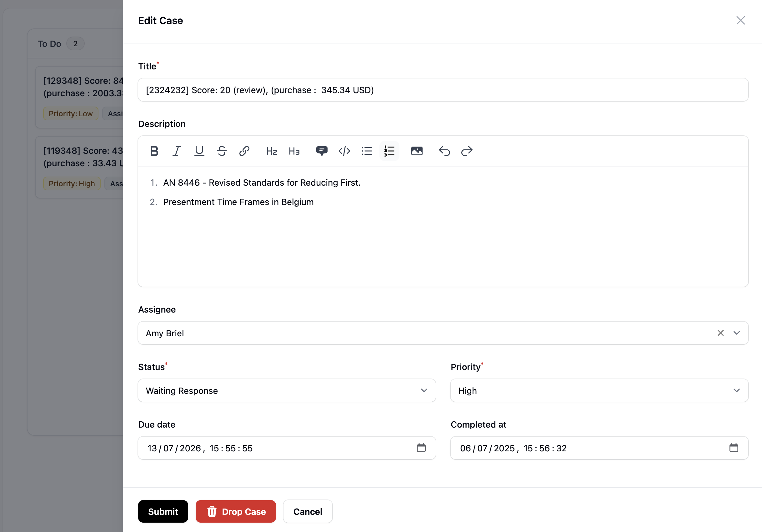Insert a code block
The image size is (762, 532).
(344, 151)
